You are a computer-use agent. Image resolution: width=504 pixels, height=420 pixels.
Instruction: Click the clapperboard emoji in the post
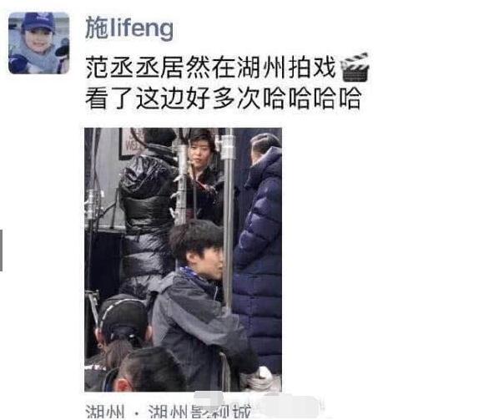pos(355,67)
